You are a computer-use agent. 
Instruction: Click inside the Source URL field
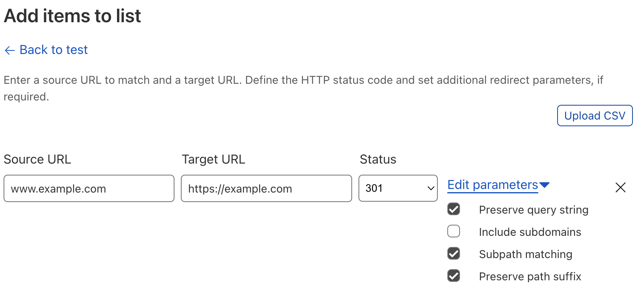(88, 188)
